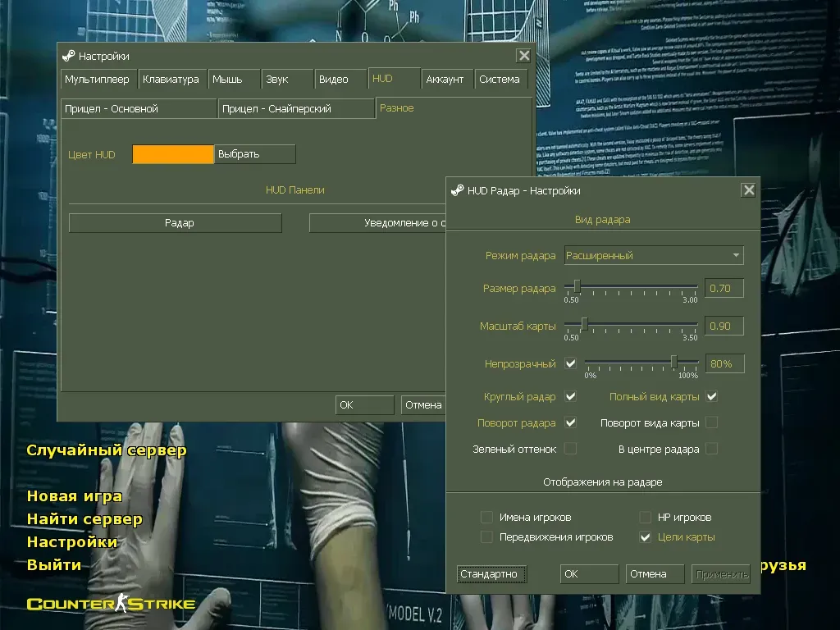This screenshot has width=840, height=630.
Task: Uncheck Цели карты checkbox
Action: pyautogui.click(x=645, y=536)
